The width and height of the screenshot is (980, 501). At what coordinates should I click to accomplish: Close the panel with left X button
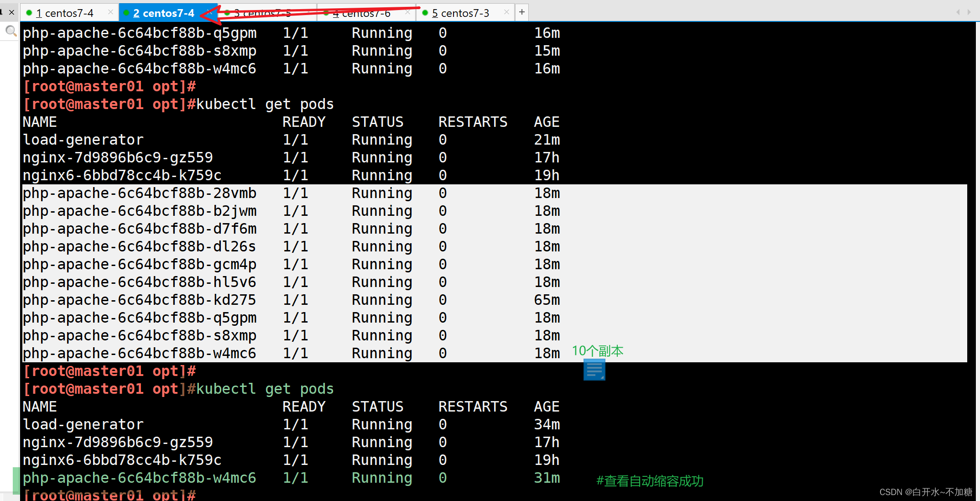(x=12, y=12)
